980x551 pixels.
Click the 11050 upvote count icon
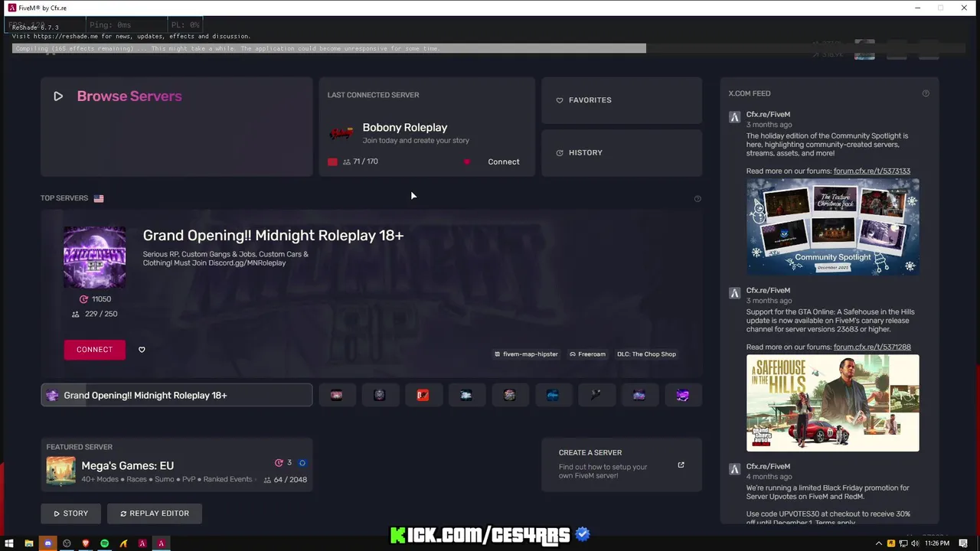(x=84, y=299)
